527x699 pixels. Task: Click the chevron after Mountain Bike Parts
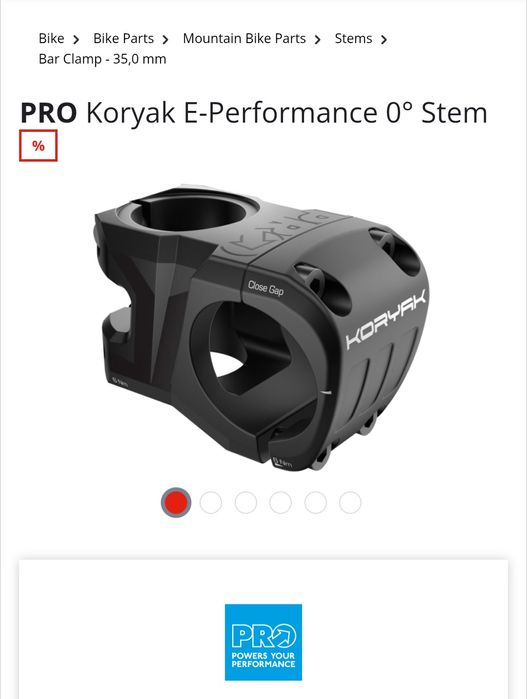point(317,40)
